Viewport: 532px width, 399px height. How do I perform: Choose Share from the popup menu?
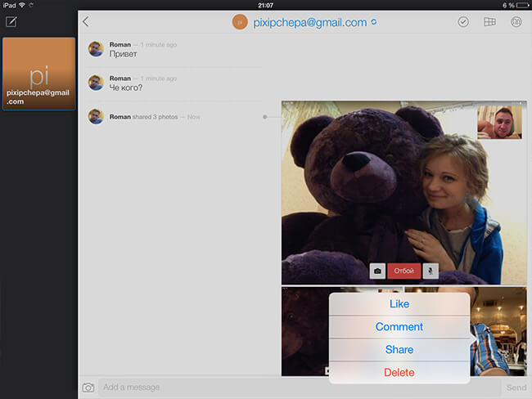399,349
